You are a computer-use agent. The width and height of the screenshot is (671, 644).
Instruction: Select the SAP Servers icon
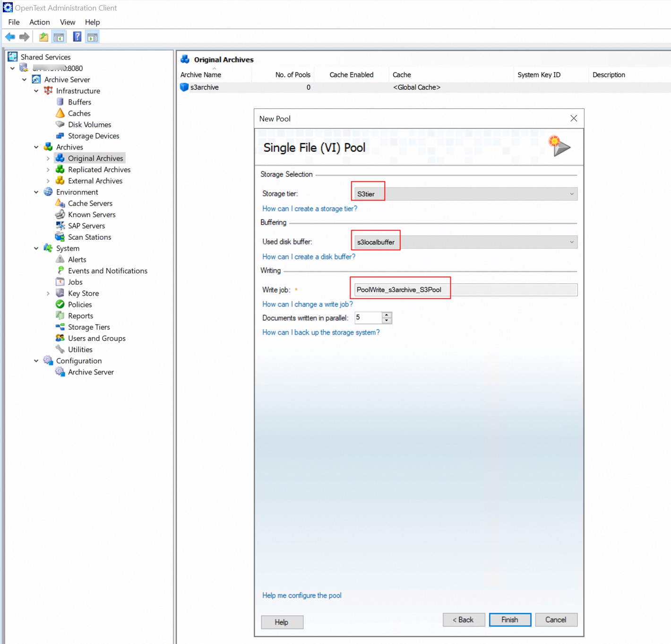click(x=60, y=226)
